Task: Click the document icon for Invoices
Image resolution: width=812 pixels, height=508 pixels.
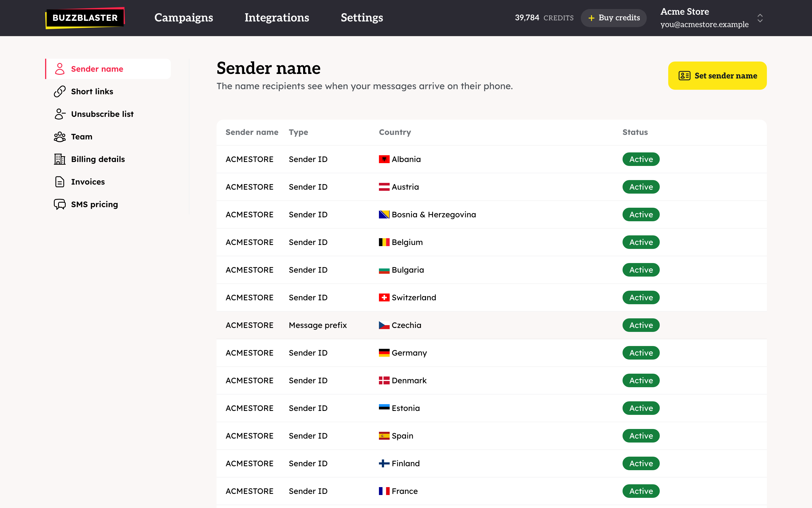Action: click(60, 182)
